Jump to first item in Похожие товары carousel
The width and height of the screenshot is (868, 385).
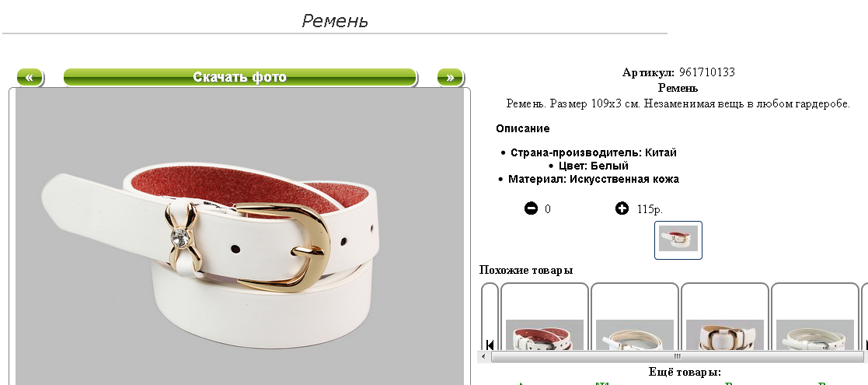pos(490,345)
